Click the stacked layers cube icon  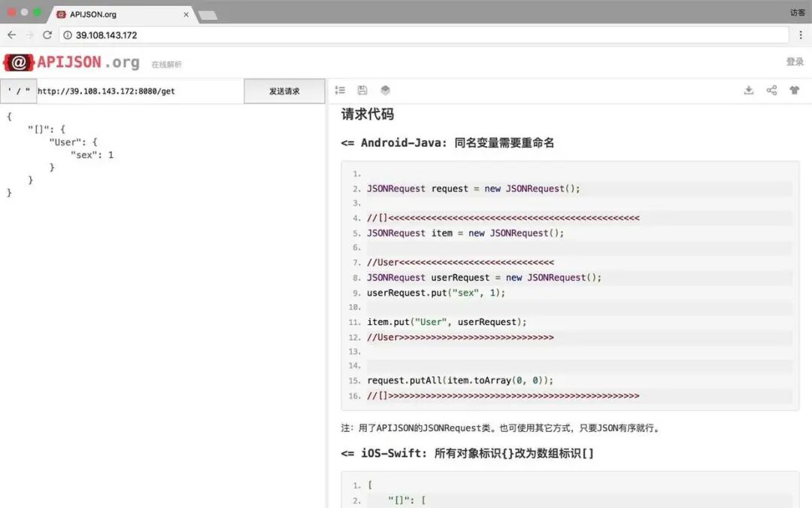[x=385, y=90]
